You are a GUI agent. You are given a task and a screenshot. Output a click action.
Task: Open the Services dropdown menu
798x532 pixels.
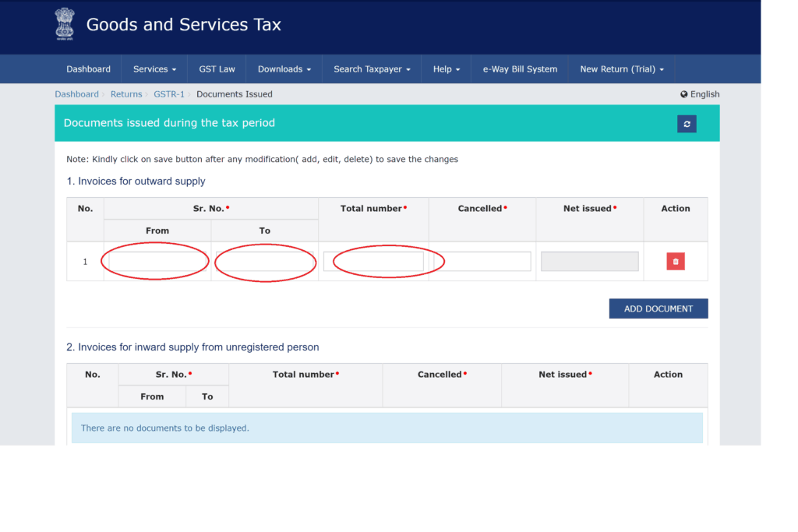tap(155, 69)
